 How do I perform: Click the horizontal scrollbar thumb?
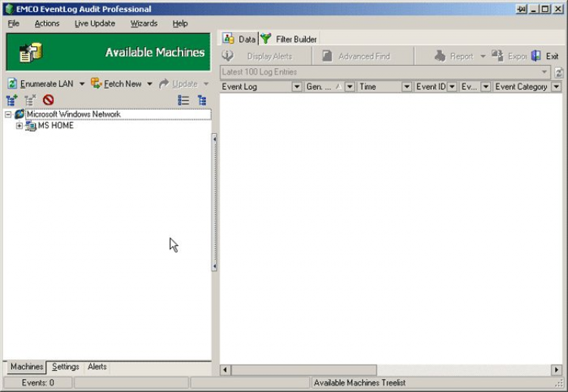(304, 370)
